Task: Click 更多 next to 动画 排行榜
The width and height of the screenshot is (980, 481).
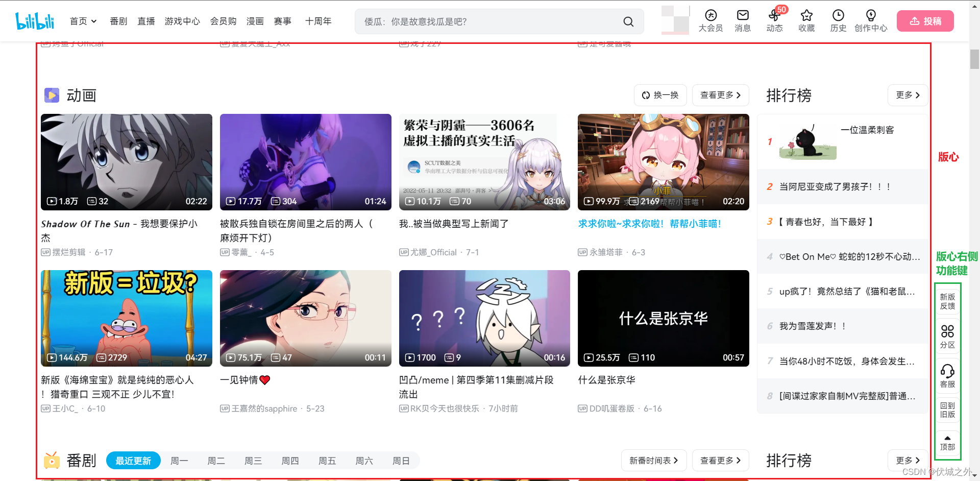Action: coord(908,95)
